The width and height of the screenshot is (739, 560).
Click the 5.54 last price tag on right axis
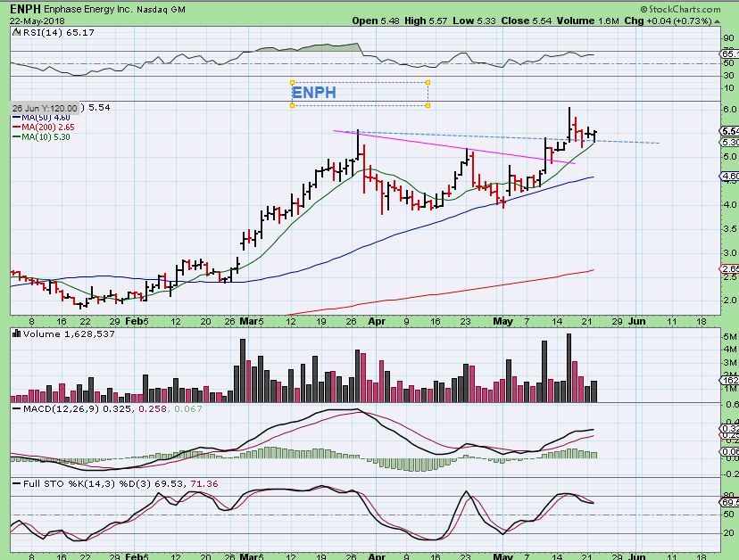[x=729, y=131]
